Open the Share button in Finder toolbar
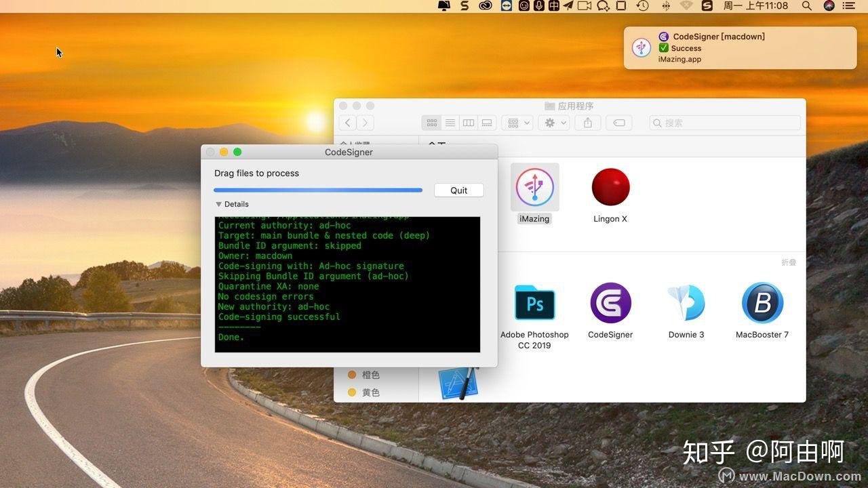The image size is (868, 488). coord(588,123)
